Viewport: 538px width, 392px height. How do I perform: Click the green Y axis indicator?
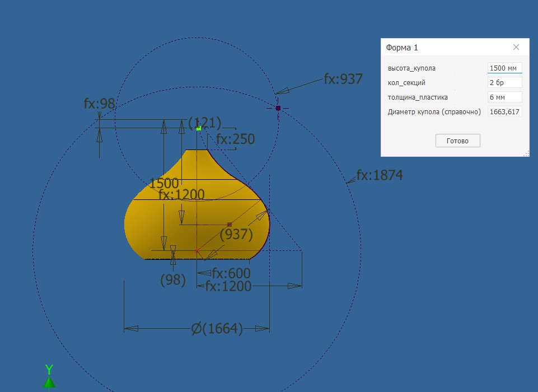49,377
